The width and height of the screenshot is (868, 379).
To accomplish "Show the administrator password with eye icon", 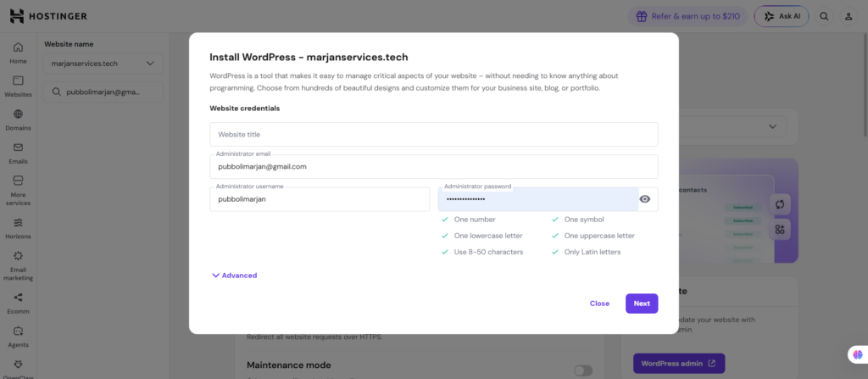I will pos(644,199).
